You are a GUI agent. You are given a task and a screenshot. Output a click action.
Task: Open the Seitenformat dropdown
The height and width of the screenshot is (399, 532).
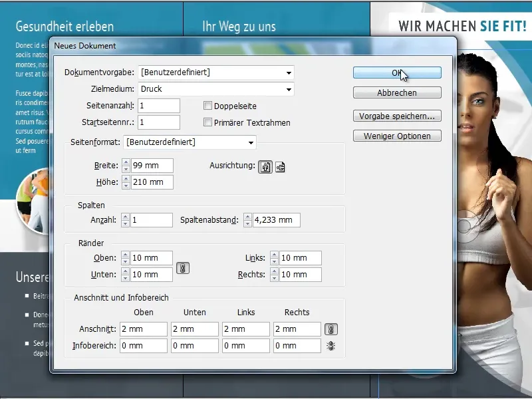(190, 142)
